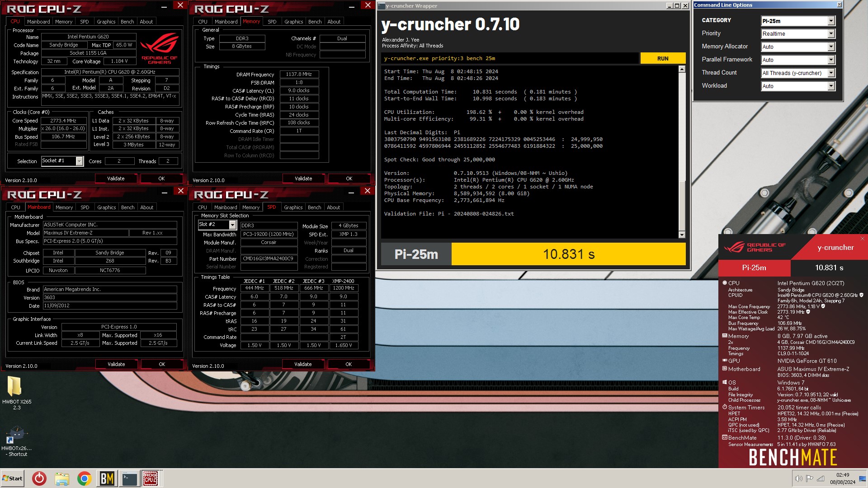Screen dimensions: 868x488
Task: Close the Command Line Options panel
Action: coord(839,5)
